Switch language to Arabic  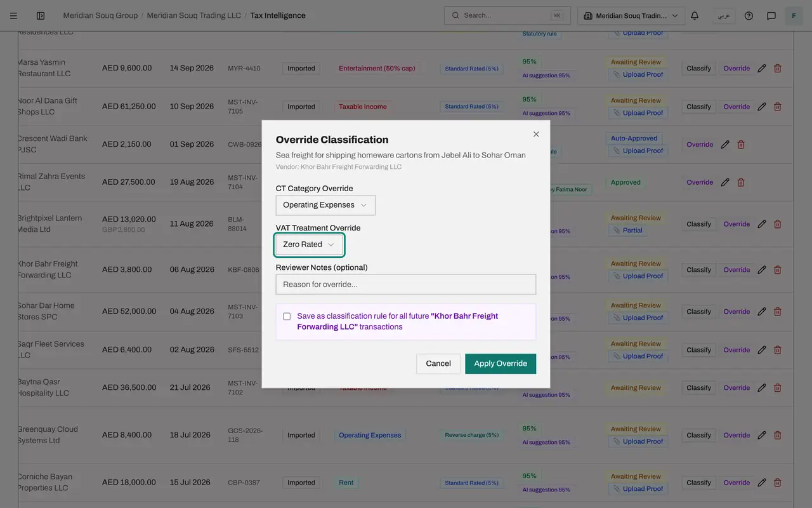tap(724, 16)
